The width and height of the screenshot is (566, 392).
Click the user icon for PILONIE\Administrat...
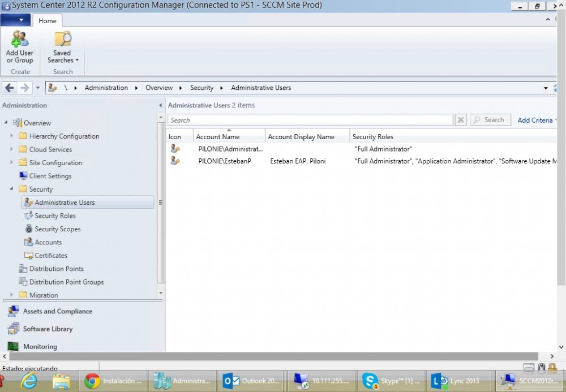175,149
